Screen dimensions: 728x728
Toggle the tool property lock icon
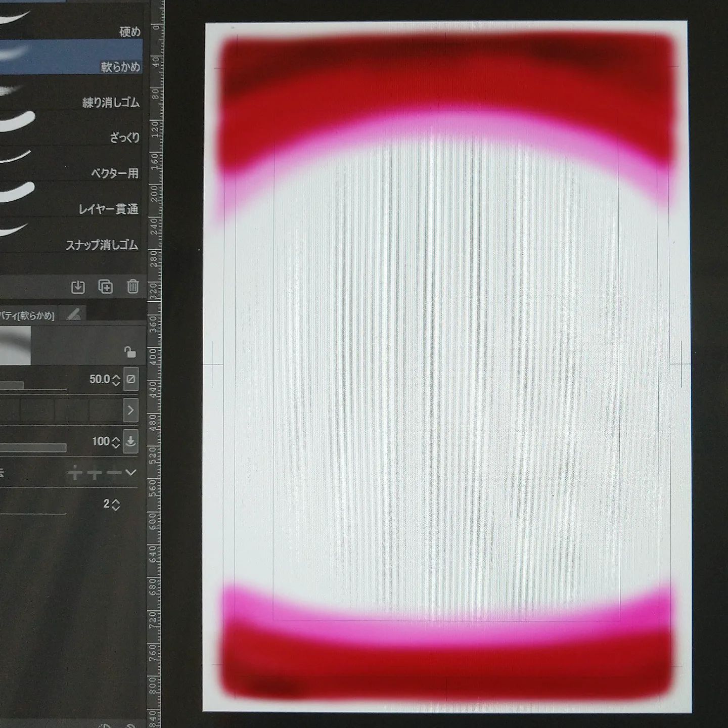[130, 351]
